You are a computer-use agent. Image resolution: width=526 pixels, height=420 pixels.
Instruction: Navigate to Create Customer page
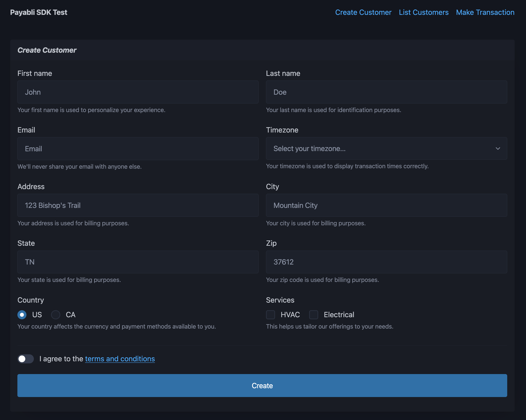pyautogui.click(x=363, y=12)
